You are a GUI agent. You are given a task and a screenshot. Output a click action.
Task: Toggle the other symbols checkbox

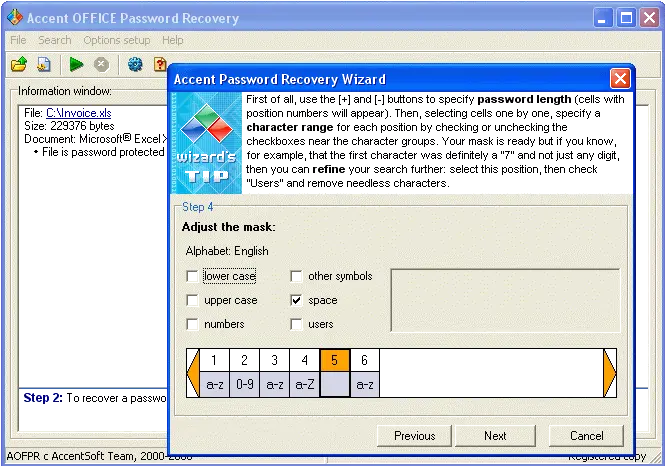[296, 276]
